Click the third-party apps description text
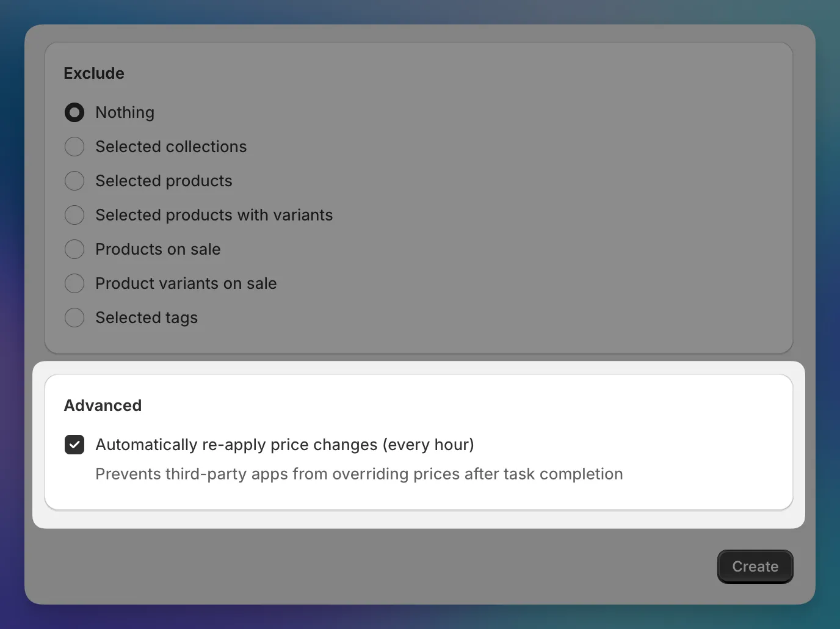 pyautogui.click(x=359, y=474)
